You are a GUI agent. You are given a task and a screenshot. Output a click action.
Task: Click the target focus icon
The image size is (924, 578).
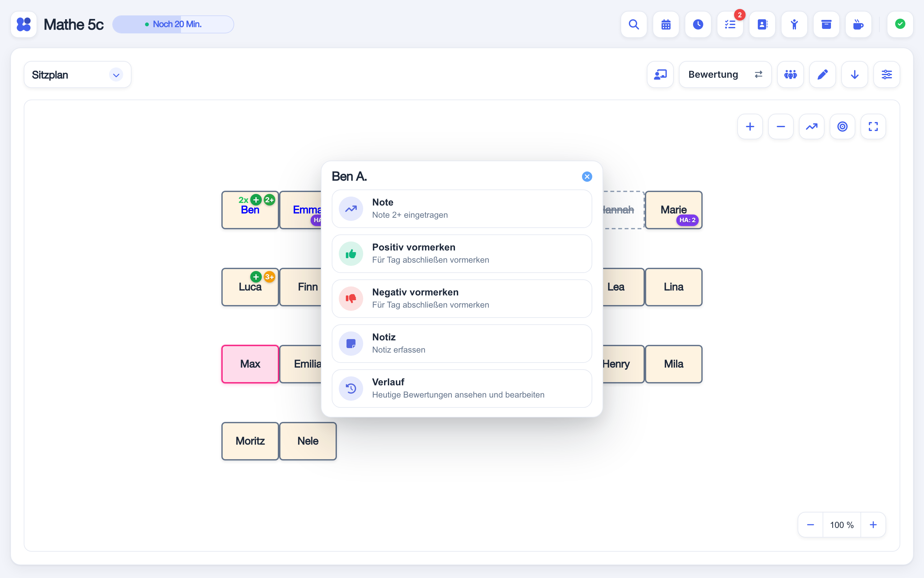(x=842, y=127)
